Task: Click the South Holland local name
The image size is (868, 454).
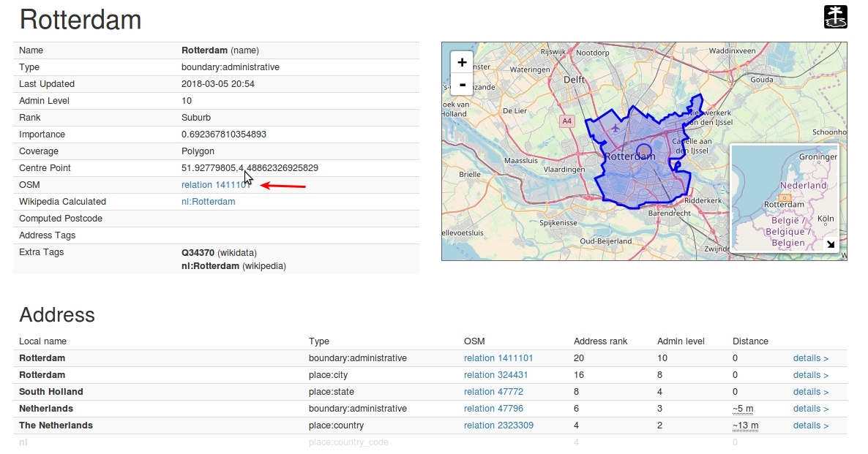Action: [51, 392]
